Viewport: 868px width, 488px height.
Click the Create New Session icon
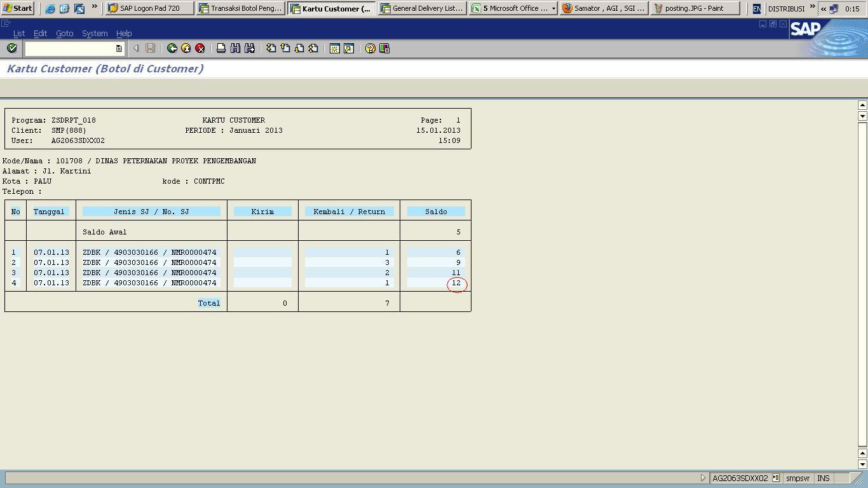(335, 48)
